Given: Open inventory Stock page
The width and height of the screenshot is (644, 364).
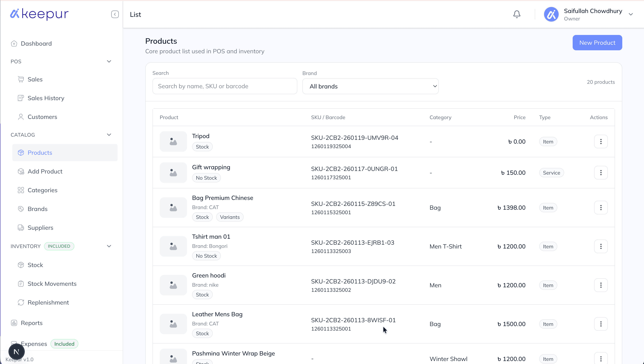Looking at the screenshot, I should click(35, 265).
